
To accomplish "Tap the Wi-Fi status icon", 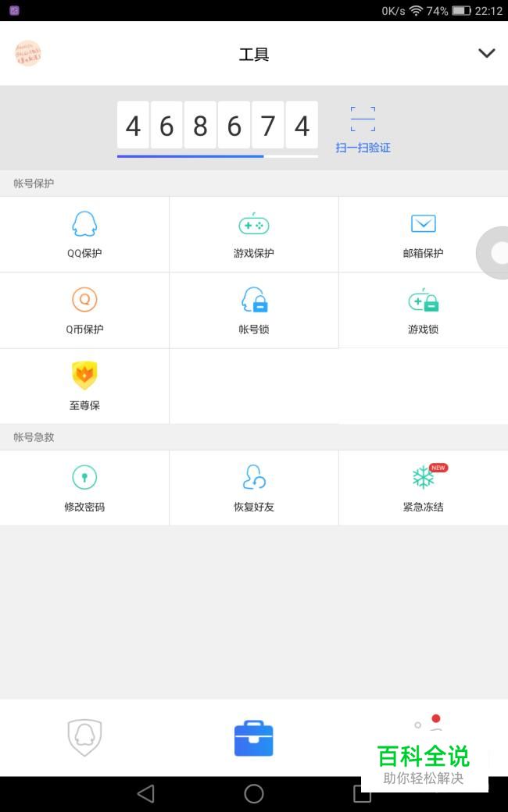I will [416, 10].
